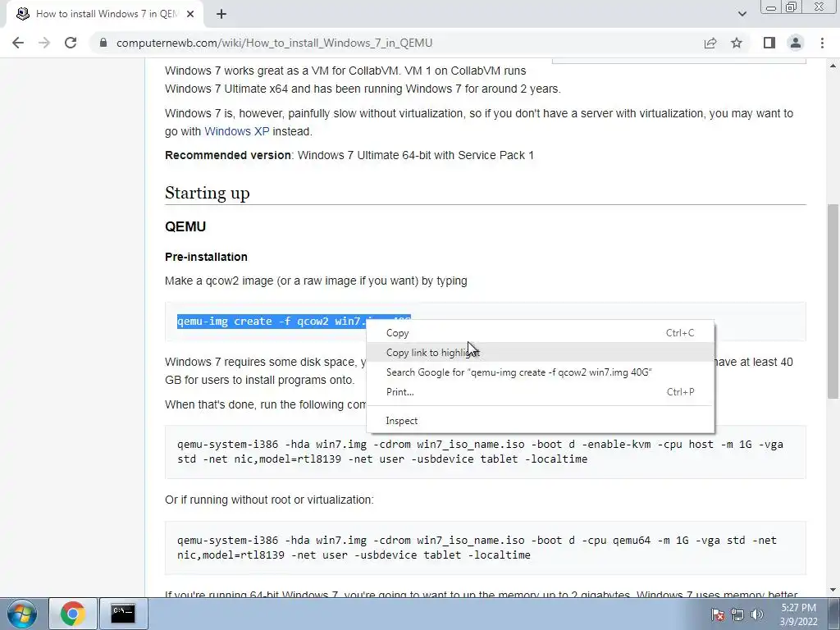Open a new tab with the plus icon
840x630 pixels.
tap(221, 14)
